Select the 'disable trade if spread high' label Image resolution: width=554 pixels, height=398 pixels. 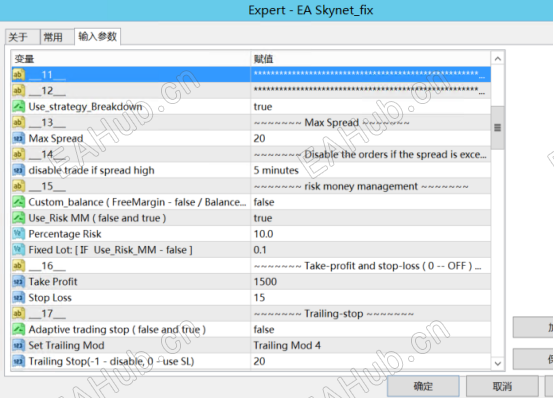(x=91, y=170)
